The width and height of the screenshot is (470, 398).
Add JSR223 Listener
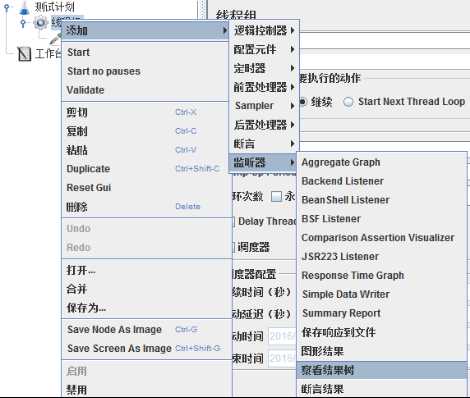coord(382,256)
